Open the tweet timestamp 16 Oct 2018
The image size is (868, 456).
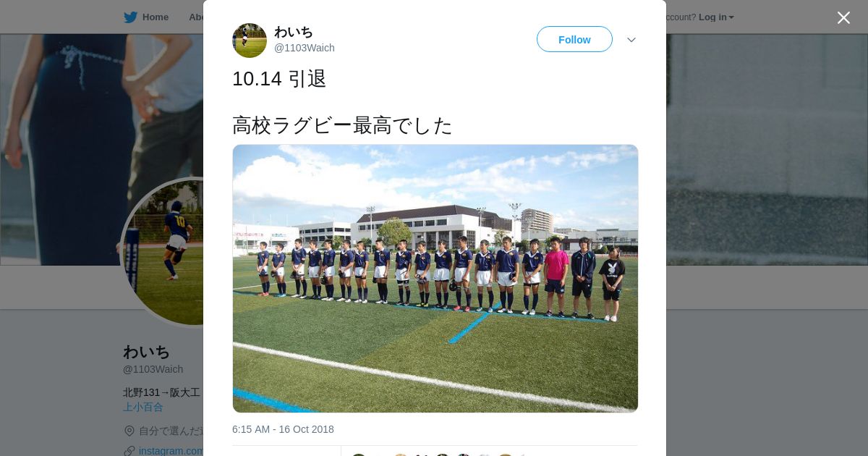pos(283,429)
